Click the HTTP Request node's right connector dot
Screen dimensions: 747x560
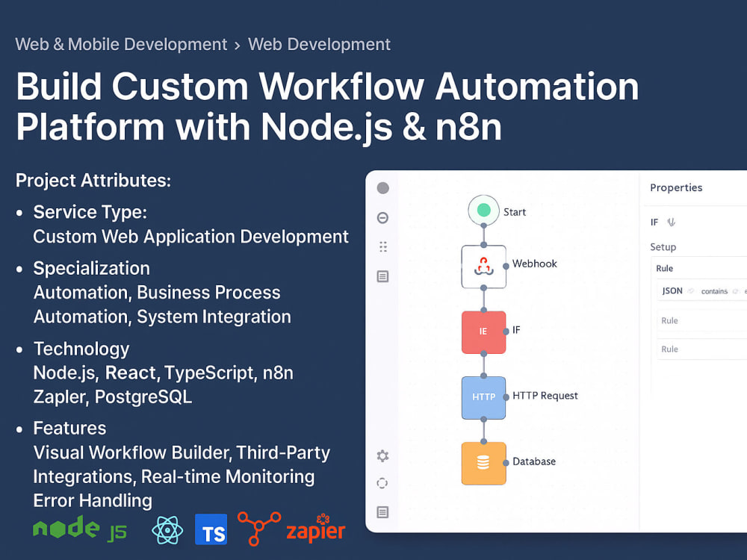506,397
